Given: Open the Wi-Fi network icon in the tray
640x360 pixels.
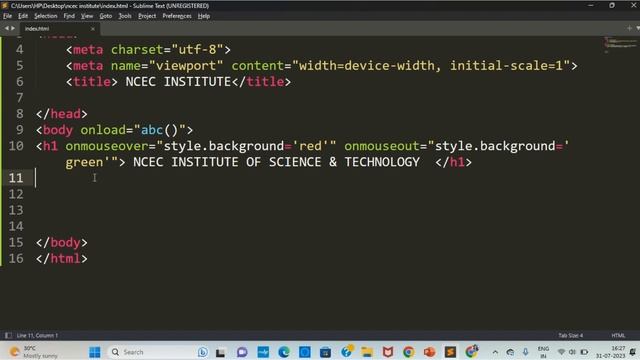Looking at the screenshot, I should pos(561,352).
